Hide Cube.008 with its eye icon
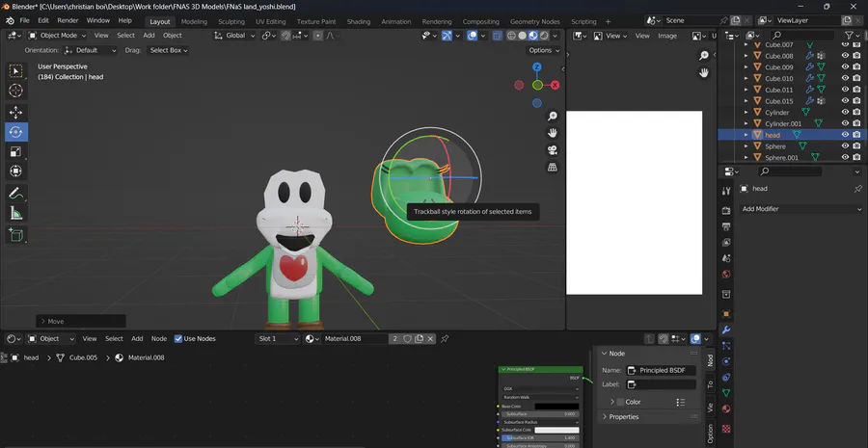868x448 pixels. click(845, 56)
